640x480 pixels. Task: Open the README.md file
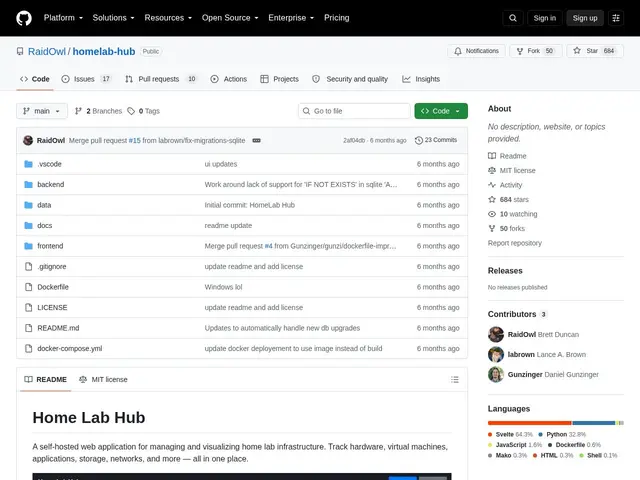58,328
